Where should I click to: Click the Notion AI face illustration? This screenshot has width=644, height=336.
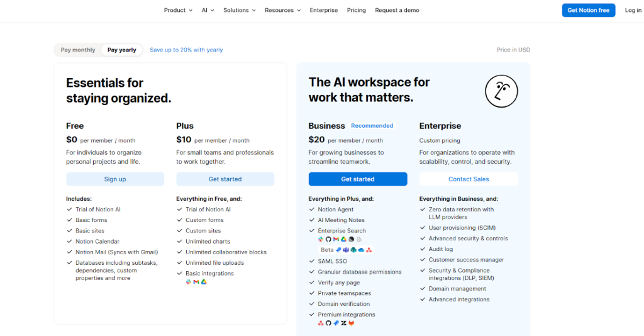501,91
